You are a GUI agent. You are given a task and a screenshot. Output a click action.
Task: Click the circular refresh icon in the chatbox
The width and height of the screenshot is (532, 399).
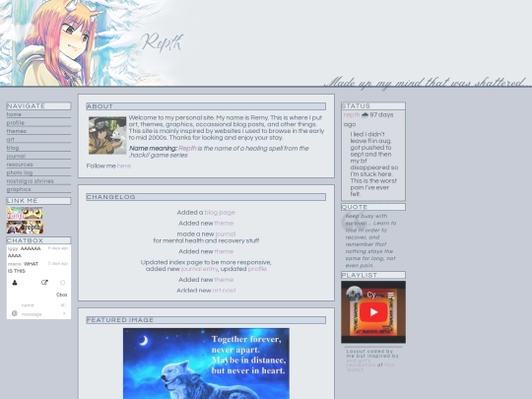tap(62, 283)
